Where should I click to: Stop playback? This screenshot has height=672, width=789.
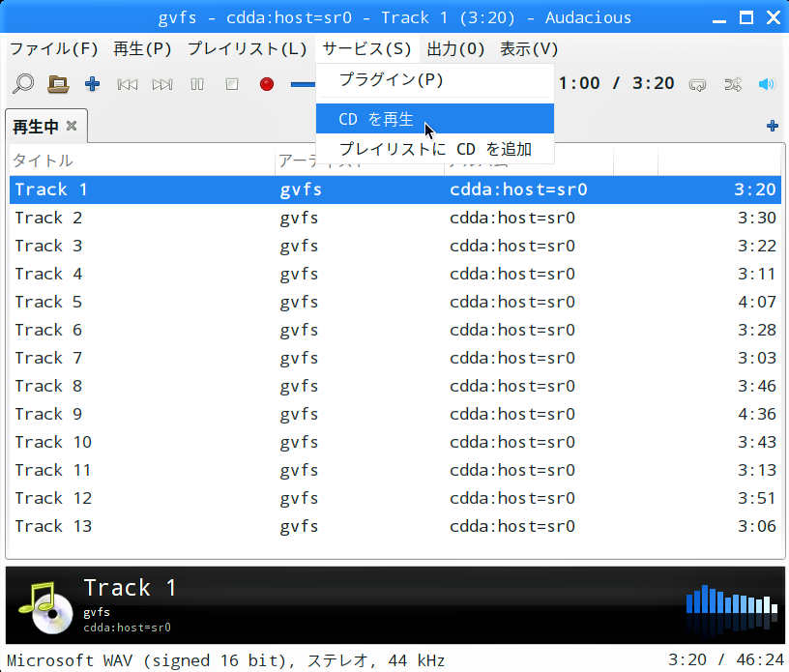232,84
